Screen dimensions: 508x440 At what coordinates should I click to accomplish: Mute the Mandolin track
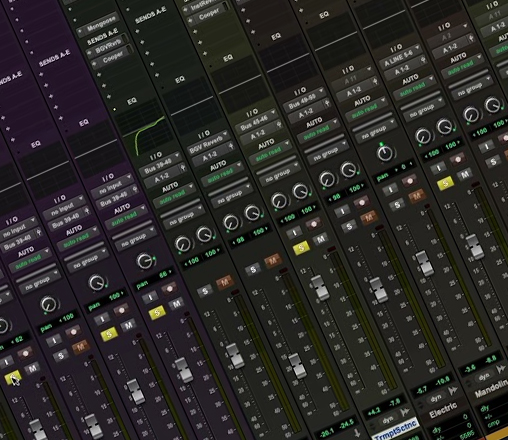465,174
